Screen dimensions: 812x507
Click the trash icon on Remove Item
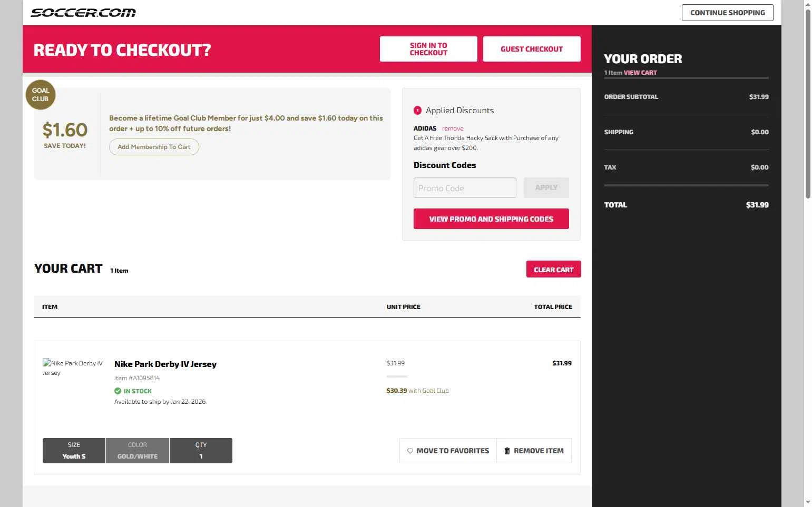point(507,451)
